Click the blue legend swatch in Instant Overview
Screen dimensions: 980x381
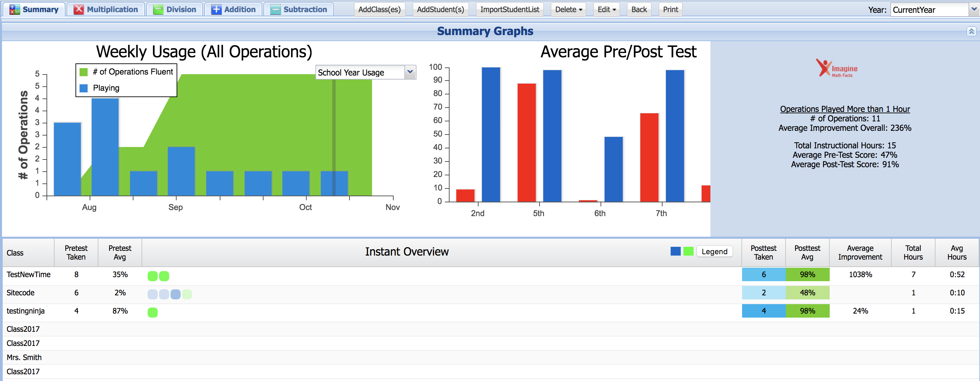tap(675, 251)
